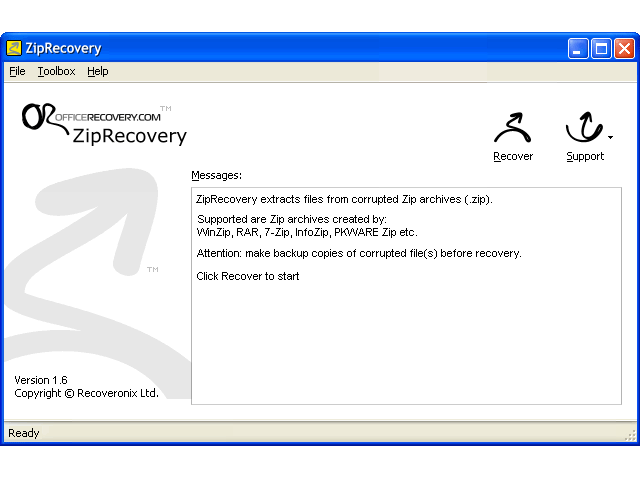Screen dimensions: 640x480
Task: Click the Version 1.6 text
Action: pyautogui.click(x=41, y=380)
